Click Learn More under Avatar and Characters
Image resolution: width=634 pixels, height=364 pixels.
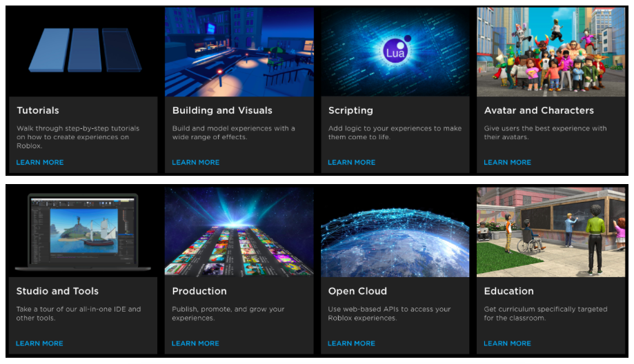point(508,163)
